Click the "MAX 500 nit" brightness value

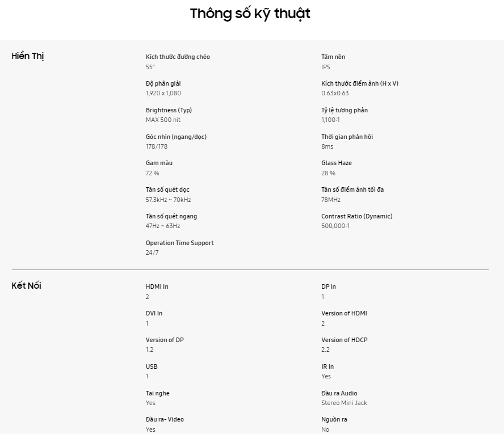[x=163, y=120]
